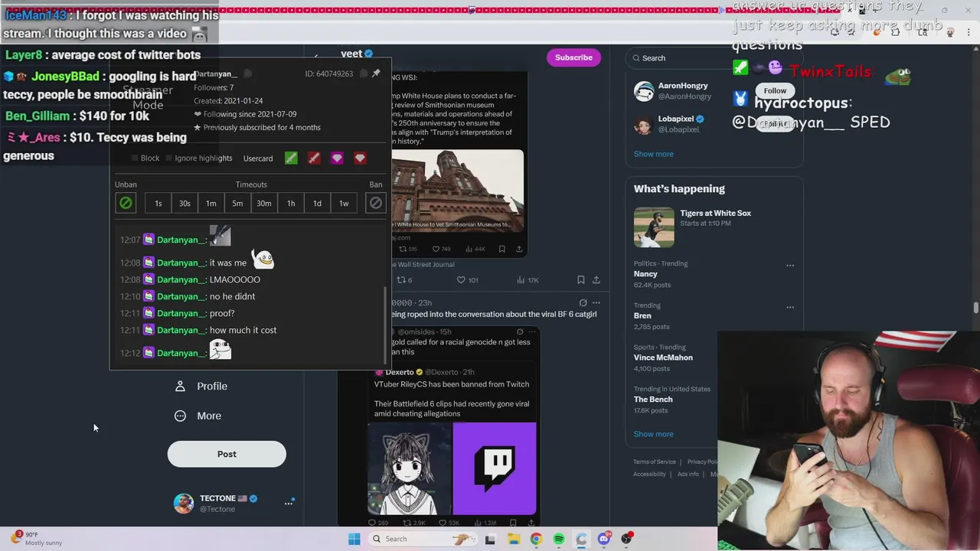This screenshot has width=980, height=551.
Task: Open Spotify from the taskbar
Action: pos(559,539)
